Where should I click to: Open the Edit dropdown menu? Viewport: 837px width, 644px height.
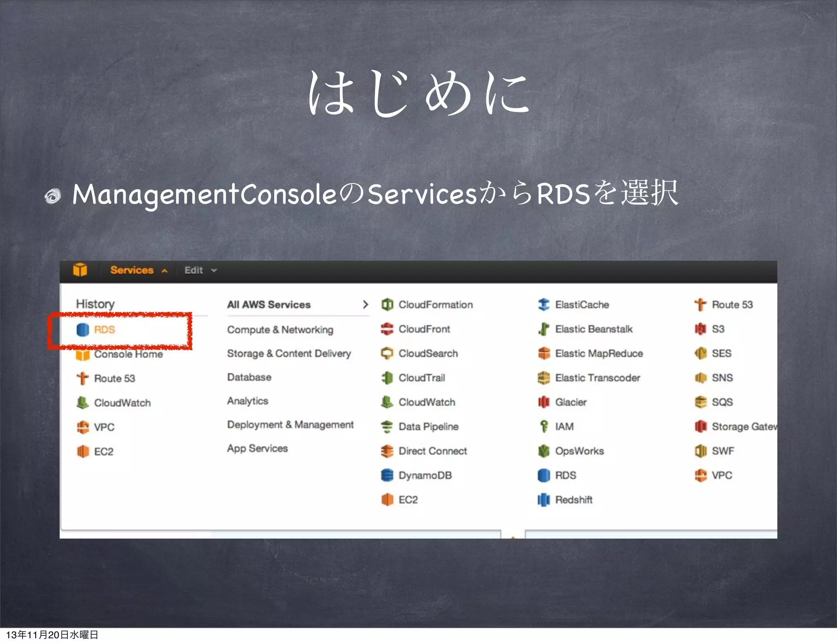(x=200, y=271)
